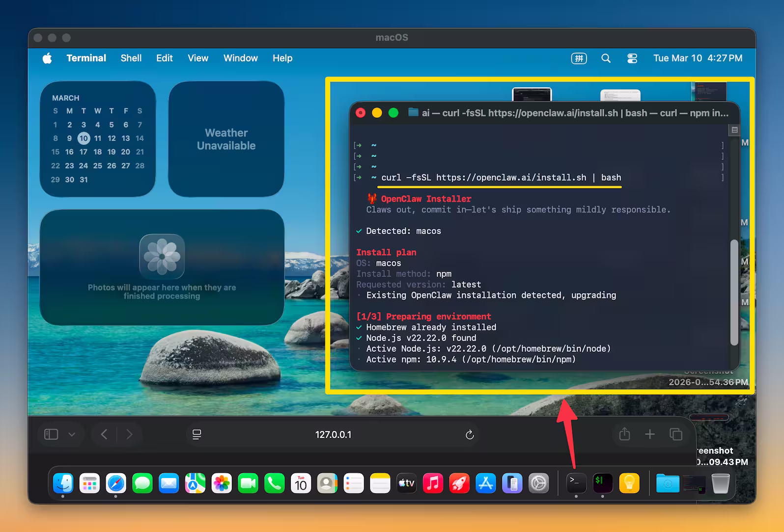Open the Mail app in dock
Screen dimensions: 784x532
pos(168,483)
